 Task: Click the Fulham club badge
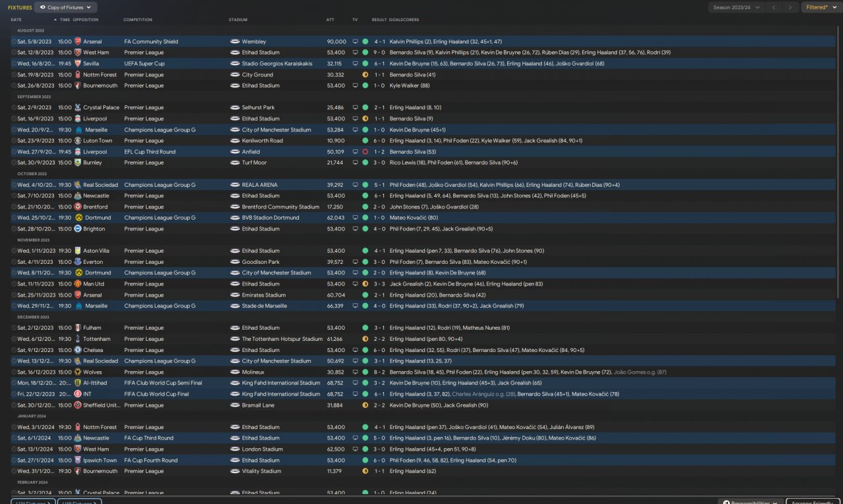(78, 328)
